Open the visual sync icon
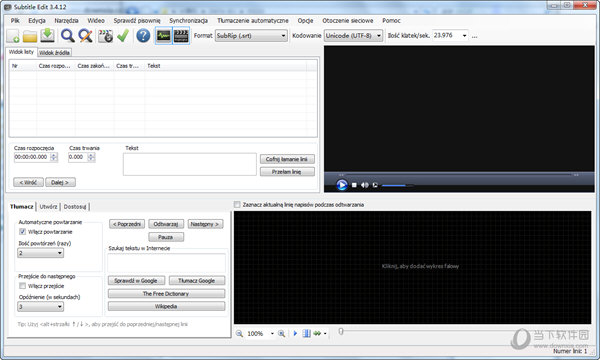The width and height of the screenshot is (600, 360). 106,36
